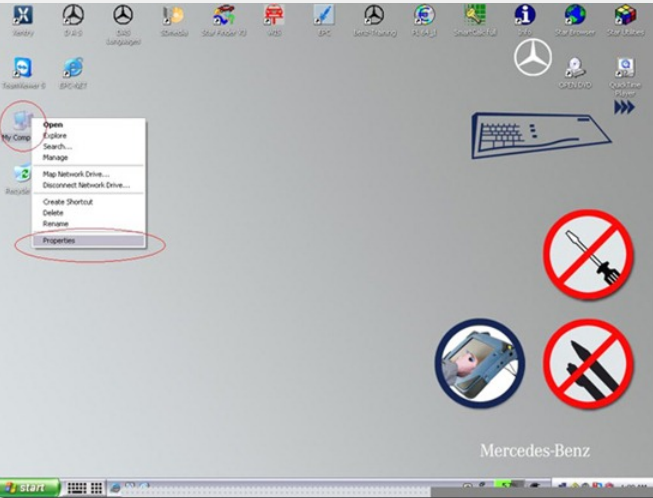Open the Star Utilities cube icon
653x498 pixels.
pyautogui.click(x=625, y=15)
